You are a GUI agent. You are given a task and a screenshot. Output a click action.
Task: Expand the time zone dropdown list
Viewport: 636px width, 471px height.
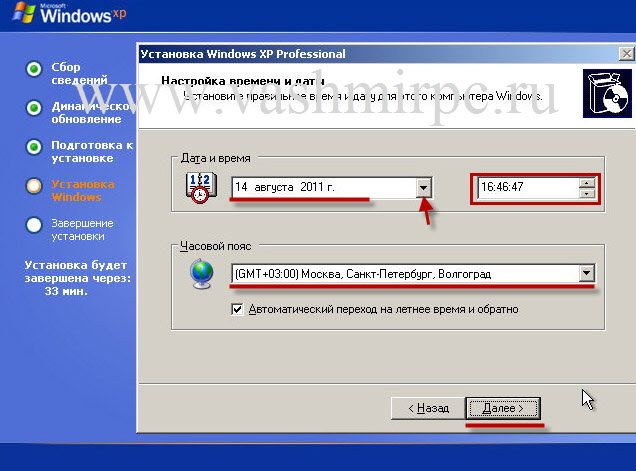click(x=587, y=273)
